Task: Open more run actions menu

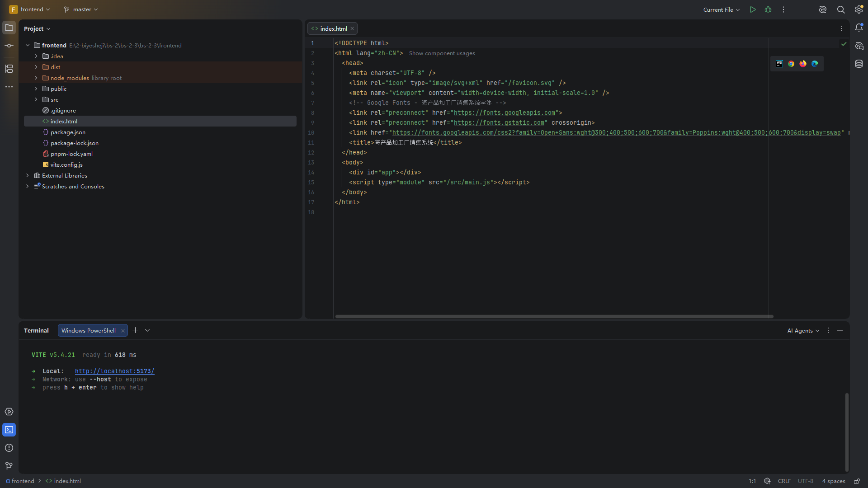Action: point(783,9)
